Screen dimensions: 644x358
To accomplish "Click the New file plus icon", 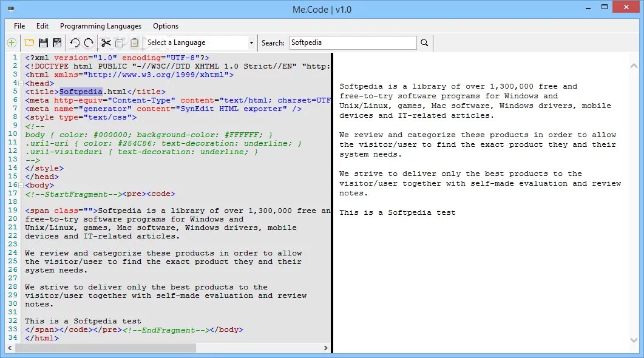I will click(12, 42).
